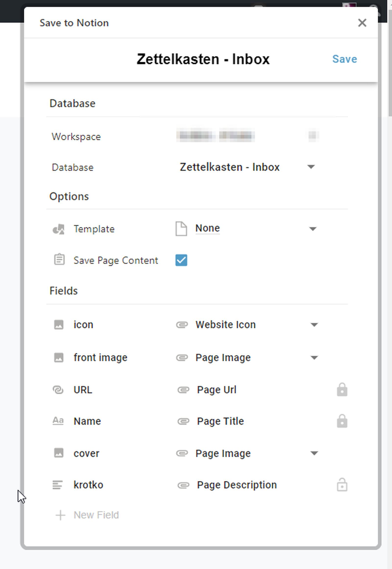Click the Template shapes icon
The image size is (392, 569).
tap(59, 229)
